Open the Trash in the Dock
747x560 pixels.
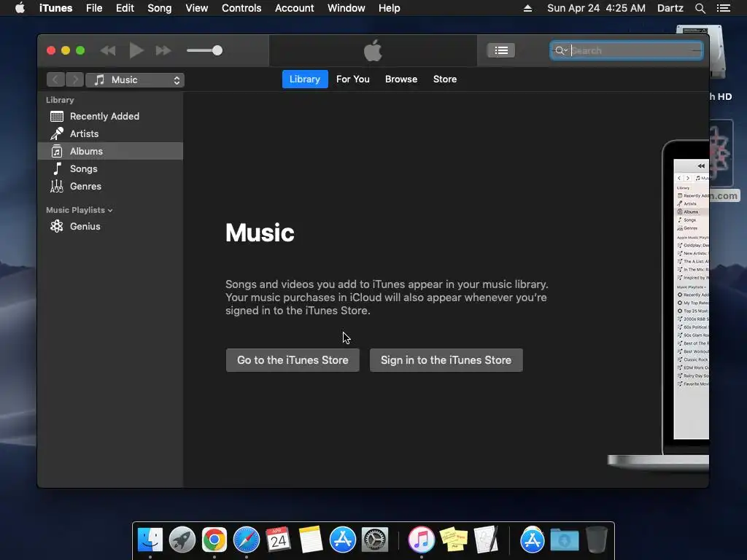click(597, 540)
